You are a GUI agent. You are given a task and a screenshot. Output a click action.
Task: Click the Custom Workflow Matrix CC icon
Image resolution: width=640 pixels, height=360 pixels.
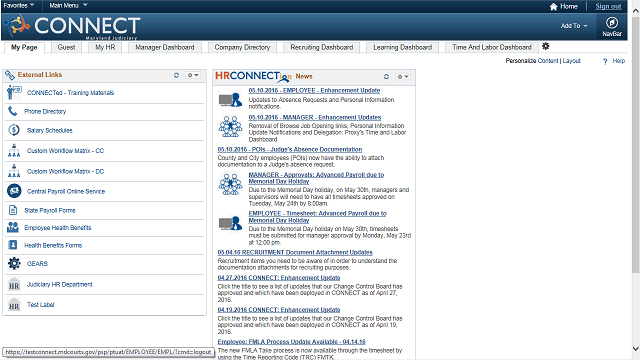(x=14, y=150)
